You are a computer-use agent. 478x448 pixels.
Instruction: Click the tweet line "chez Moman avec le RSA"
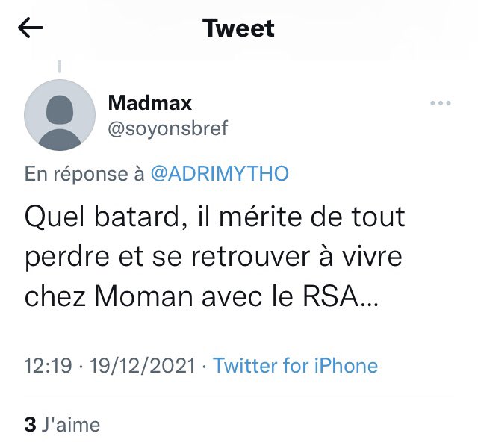(202, 296)
